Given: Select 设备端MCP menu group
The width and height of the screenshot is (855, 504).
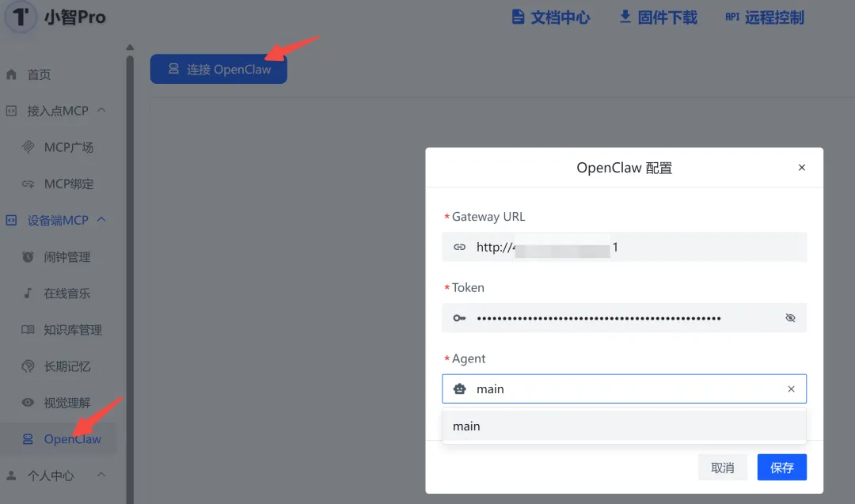Looking at the screenshot, I should click(x=58, y=220).
